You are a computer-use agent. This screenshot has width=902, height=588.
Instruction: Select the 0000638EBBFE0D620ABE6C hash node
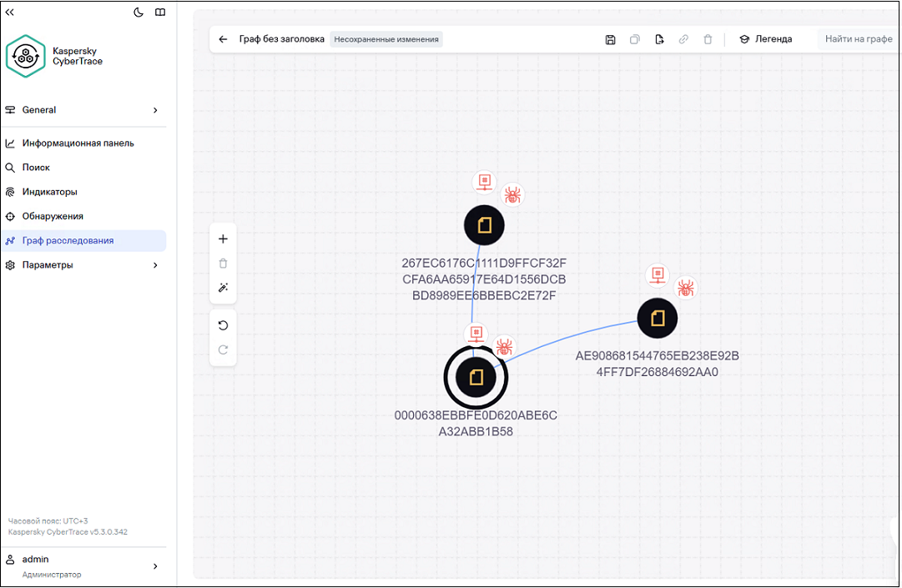476,378
